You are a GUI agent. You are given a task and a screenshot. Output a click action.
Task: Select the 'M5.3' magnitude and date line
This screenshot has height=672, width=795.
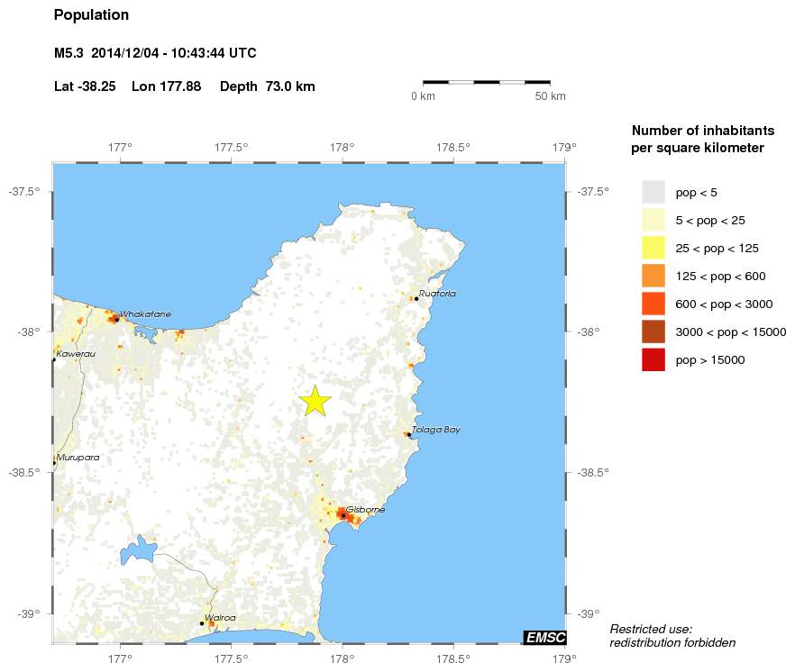pos(155,53)
